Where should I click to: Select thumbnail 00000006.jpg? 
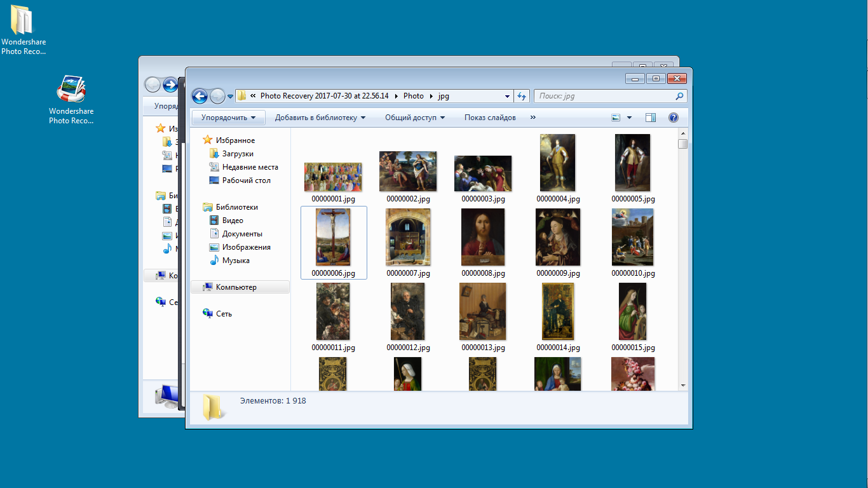coord(334,237)
